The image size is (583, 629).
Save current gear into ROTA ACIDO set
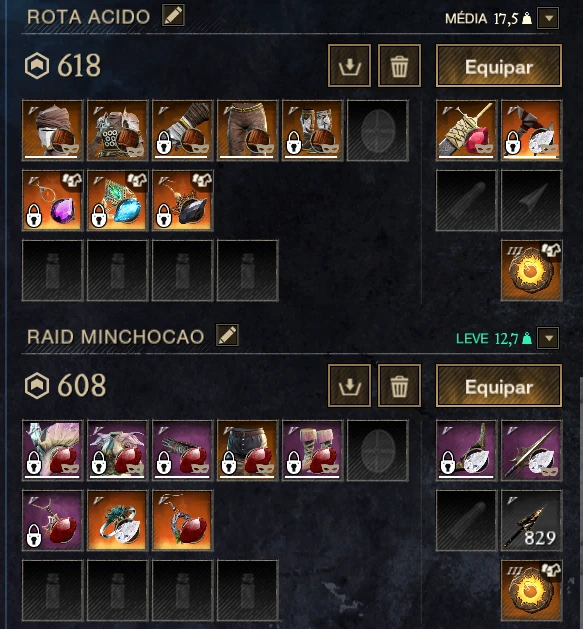[x=349, y=66]
